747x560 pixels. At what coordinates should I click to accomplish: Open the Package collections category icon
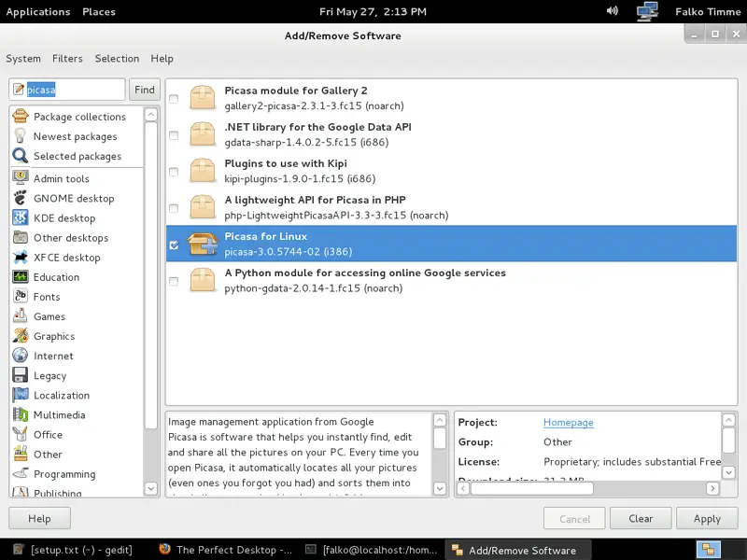click(x=20, y=116)
